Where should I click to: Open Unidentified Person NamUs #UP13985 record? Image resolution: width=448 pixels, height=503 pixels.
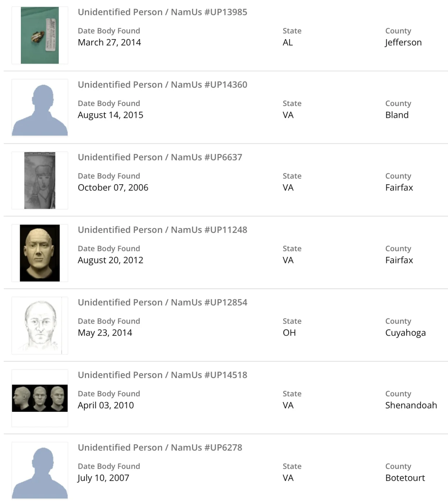coord(163,12)
